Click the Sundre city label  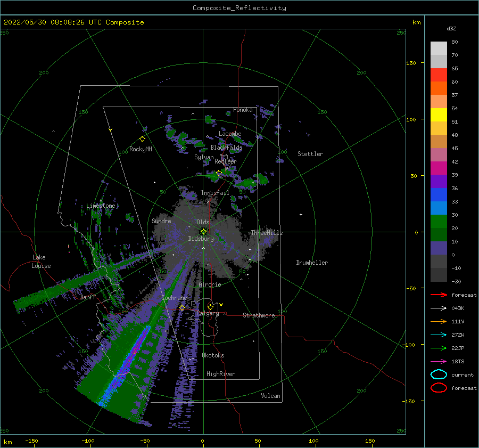coord(161,221)
